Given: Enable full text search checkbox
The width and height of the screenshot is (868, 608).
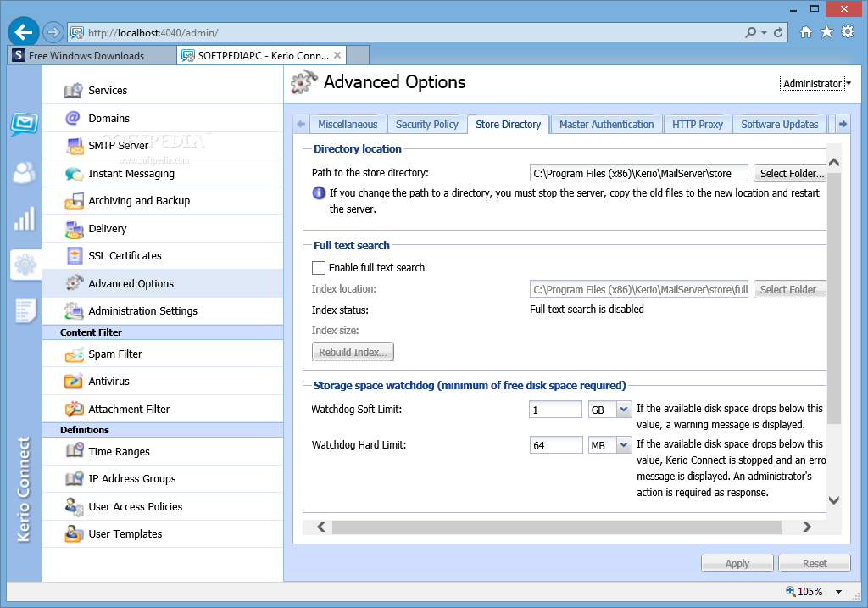Looking at the screenshot, I should pyautogui.click(x=319, y=268).
